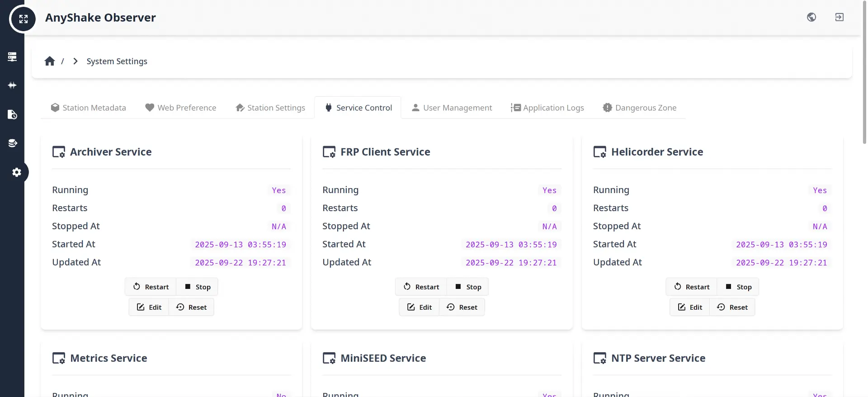
Task: Click Archiver Service Updated At timestamp
Action: click(241, 263)
